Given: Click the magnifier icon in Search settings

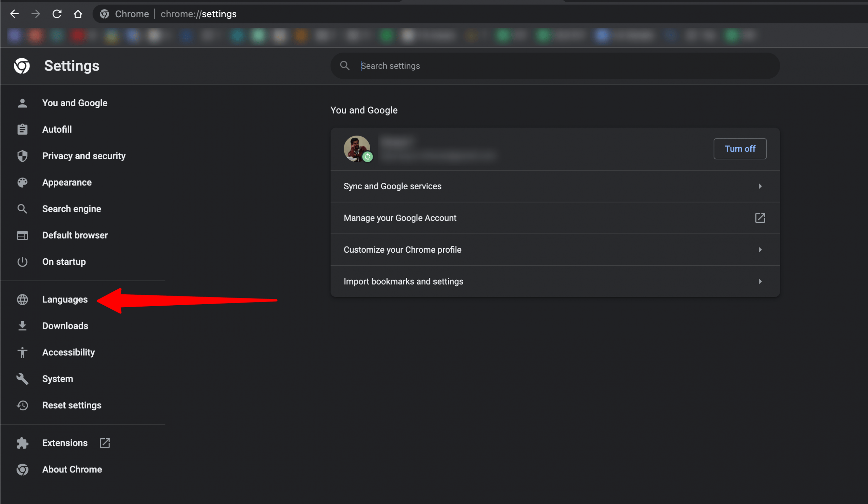Looking at the screenshot, I should [x=344, y=65].
